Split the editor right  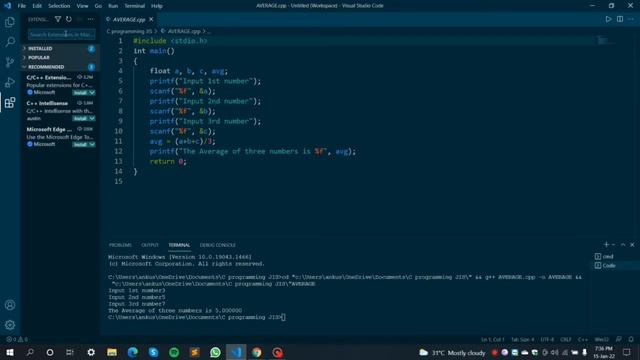[620, 19]
